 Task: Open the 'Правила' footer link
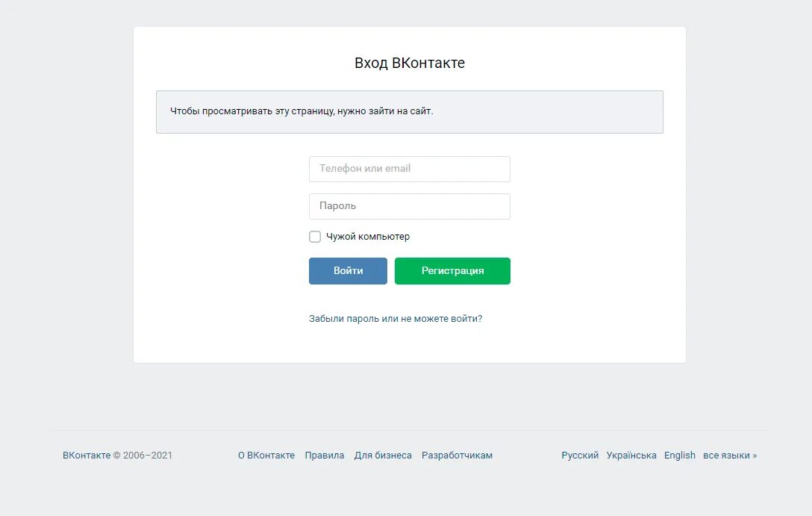click(324, 456)
